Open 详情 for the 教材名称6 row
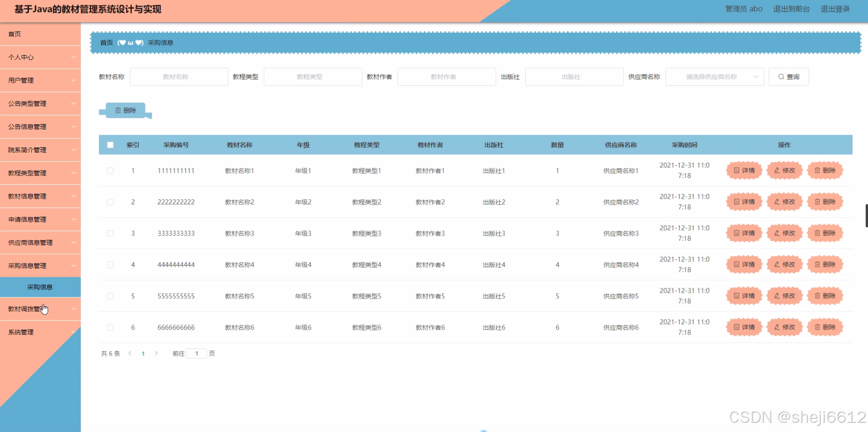868x432 pixels. [744, 327]
